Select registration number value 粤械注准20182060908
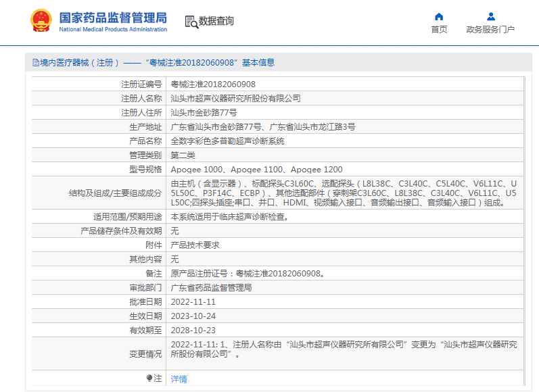This screenshot has width=539, height=392. click(213, 84)
